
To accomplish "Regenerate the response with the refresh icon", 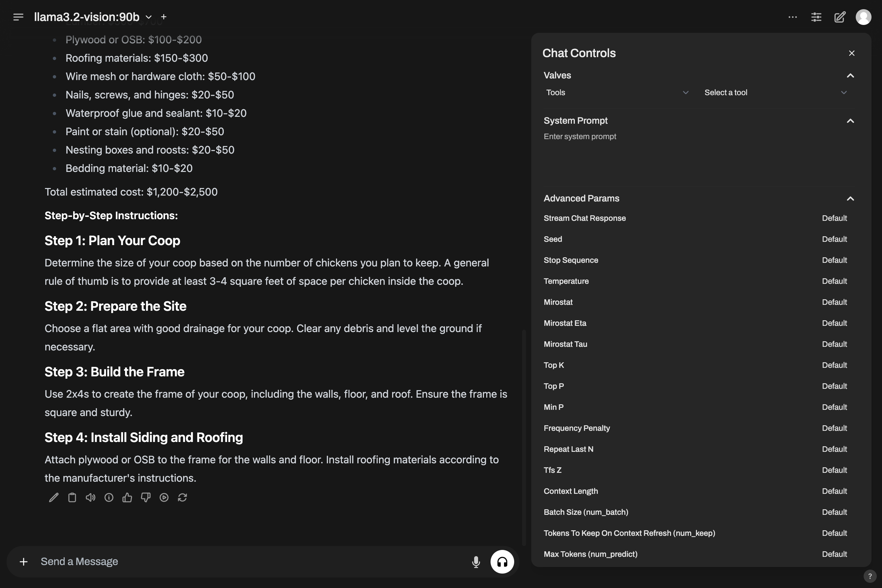I will click(182, 497).
